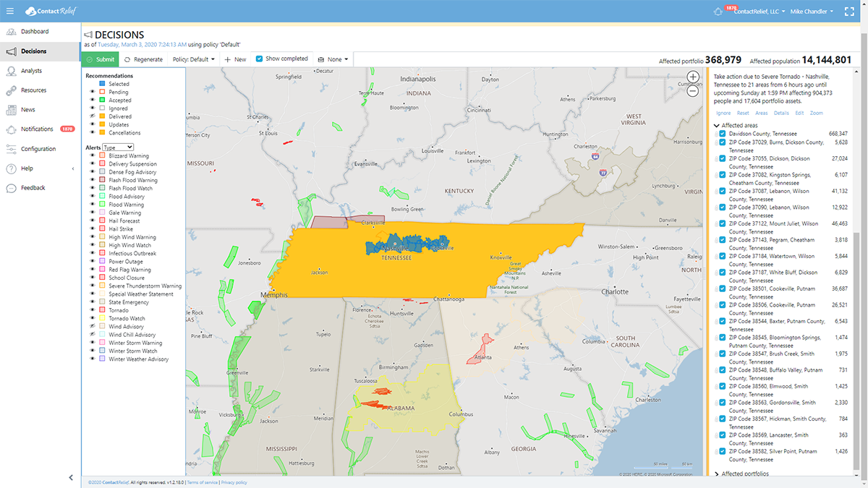Viewport: 868px width, 488px height.
Task: Open the Alerts Type select box
Action: tap(118, 147)
